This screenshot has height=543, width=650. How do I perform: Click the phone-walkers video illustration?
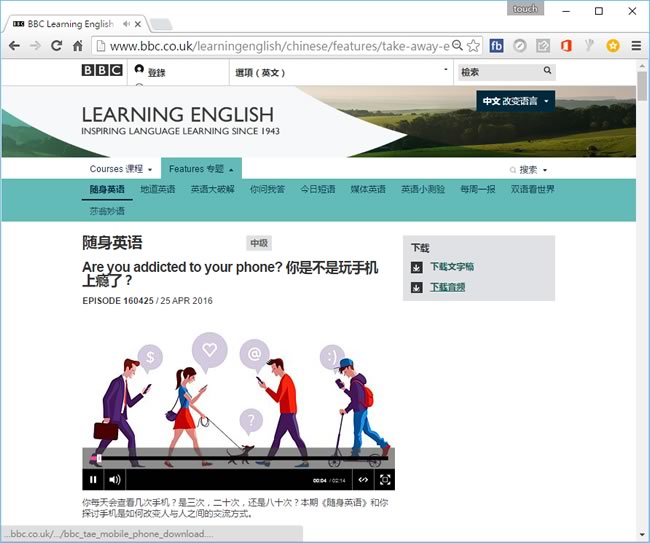pyautogui.click(x=238, y=398)
